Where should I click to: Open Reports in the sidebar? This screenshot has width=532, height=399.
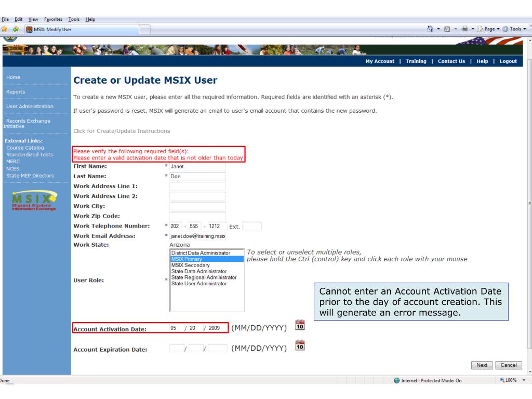tap(16, 92)
